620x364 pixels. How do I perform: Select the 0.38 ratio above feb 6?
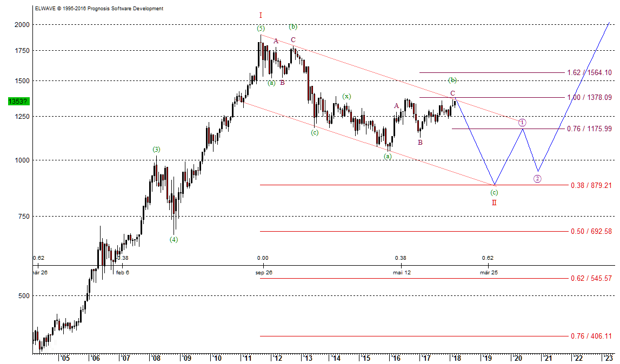(x=123, y=258)
